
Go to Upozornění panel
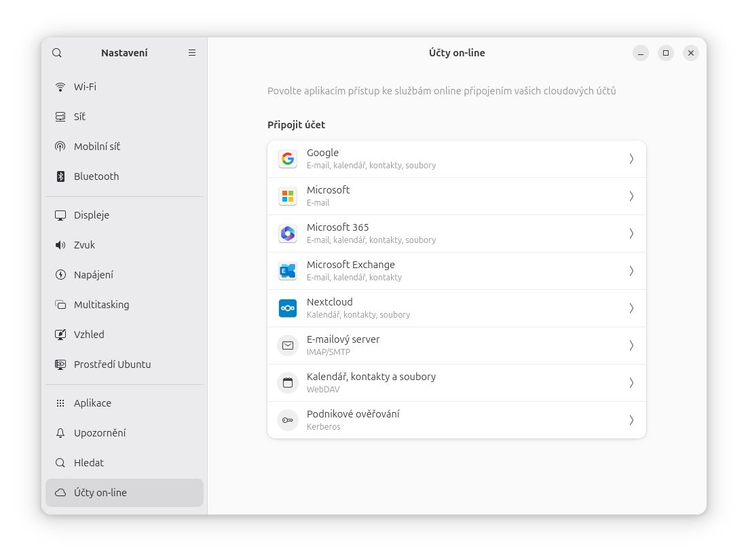(124, 433)
